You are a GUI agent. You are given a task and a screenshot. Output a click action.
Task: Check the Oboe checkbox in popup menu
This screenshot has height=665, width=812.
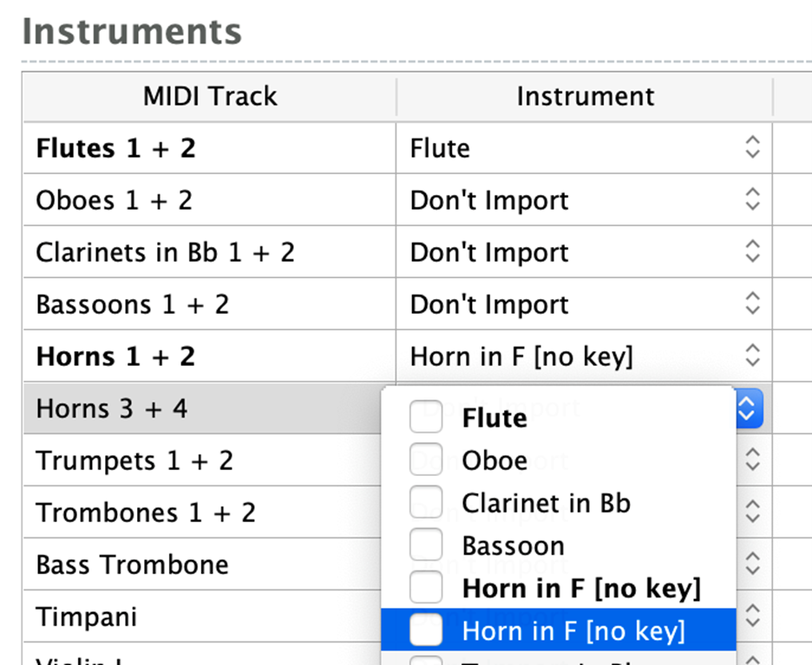point(426,460)
